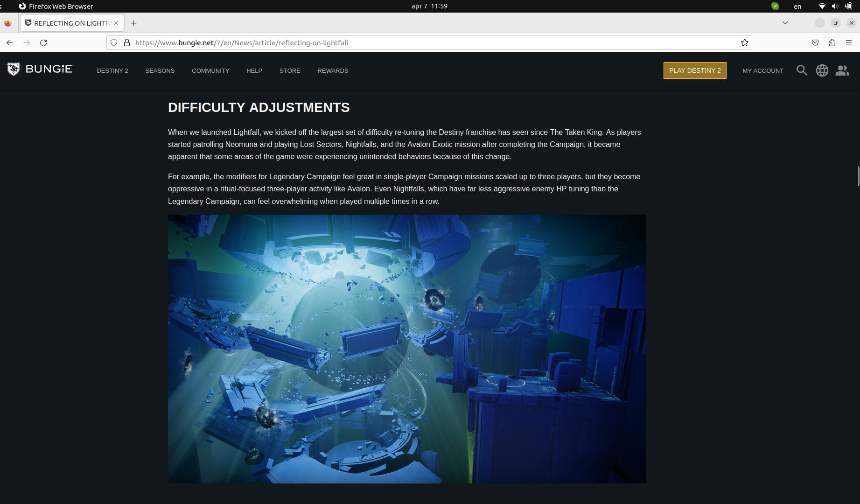Open MY ACCOUNT link
860x504 pixels.
point(763,70)
